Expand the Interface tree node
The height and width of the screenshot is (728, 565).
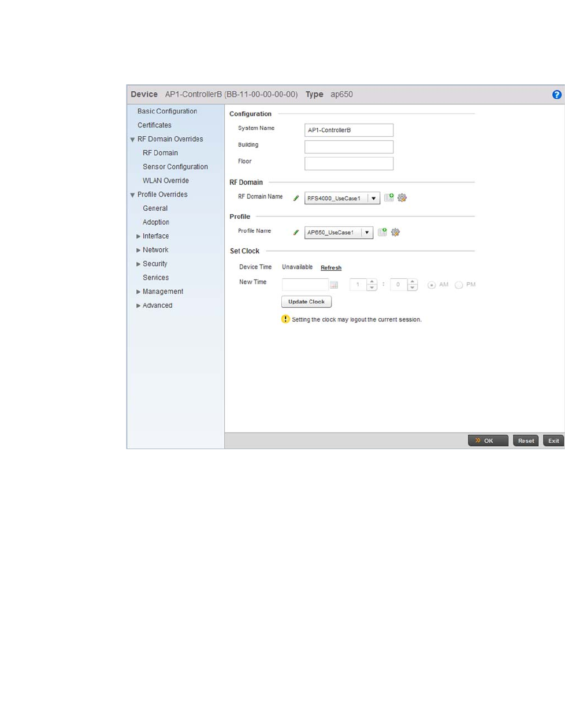[138, 236]
